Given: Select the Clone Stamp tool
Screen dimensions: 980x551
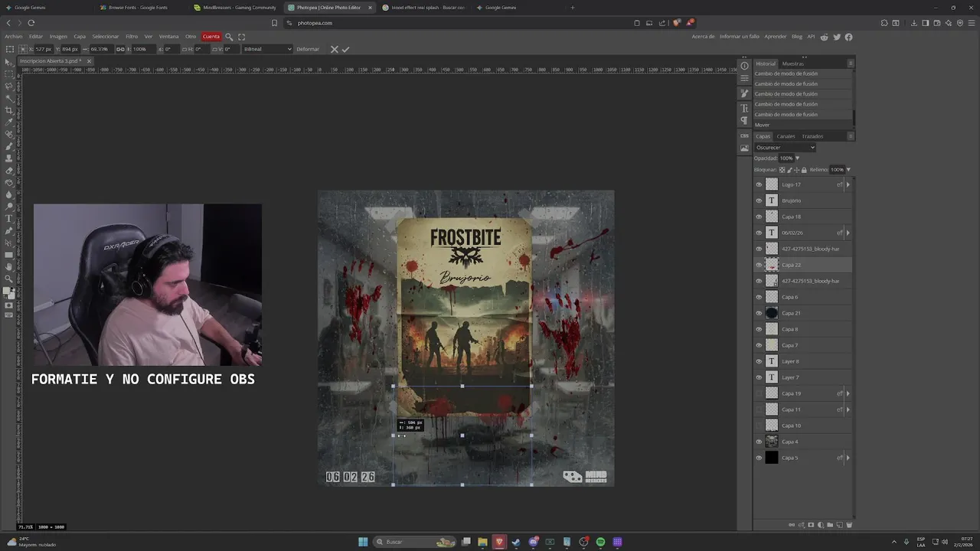Looking at the screenshot, I should (x=9, y=158).
